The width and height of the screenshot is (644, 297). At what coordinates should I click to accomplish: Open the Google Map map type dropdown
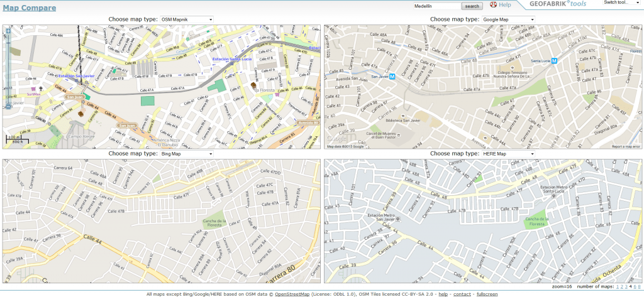508,19
